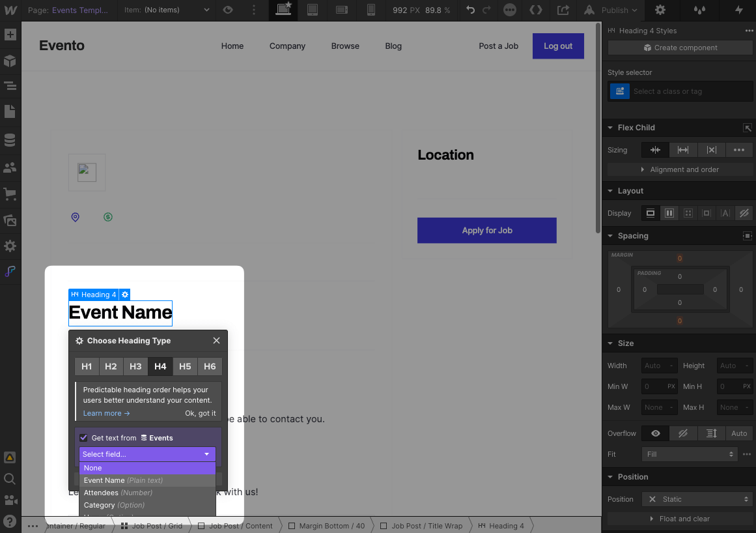This screenshot has width=756, height=533.
Task: Open the Search tool in sidebar
Action: [x=10, y=478]
